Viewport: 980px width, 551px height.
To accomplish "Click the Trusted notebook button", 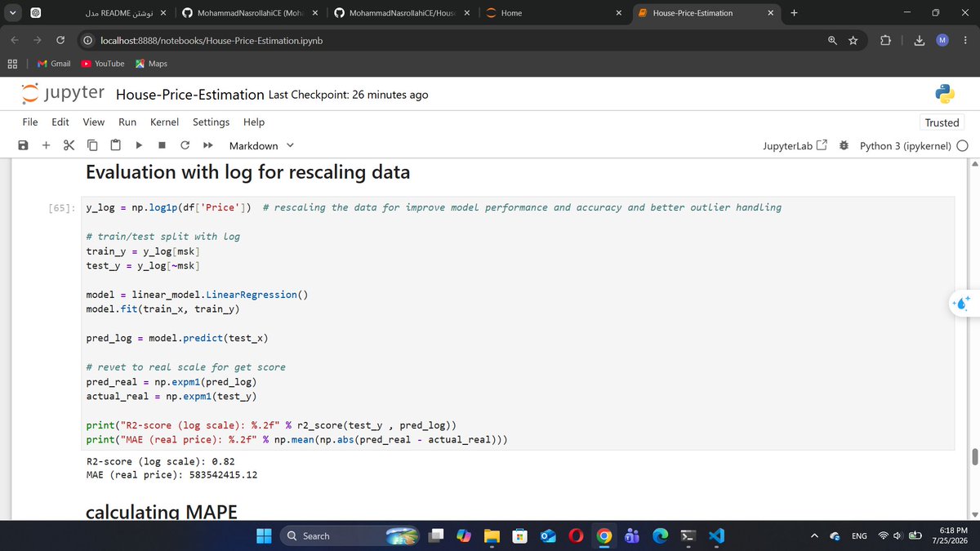I will (942, 122).
